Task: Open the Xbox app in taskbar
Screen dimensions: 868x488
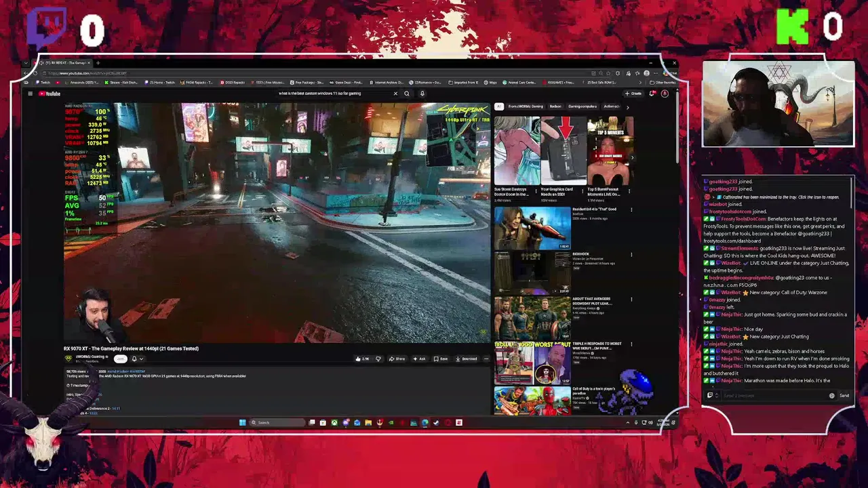Action: (x=334, y=422)
